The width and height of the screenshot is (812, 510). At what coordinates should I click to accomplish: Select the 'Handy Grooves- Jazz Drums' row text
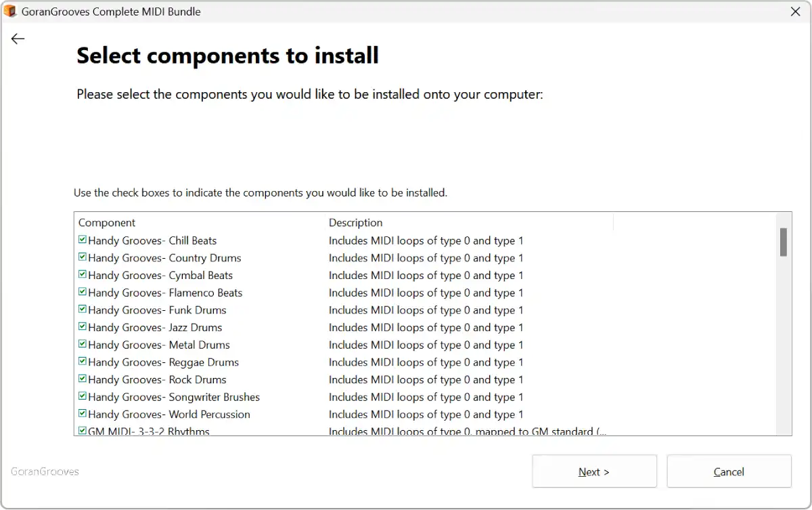tap(155, 328)
